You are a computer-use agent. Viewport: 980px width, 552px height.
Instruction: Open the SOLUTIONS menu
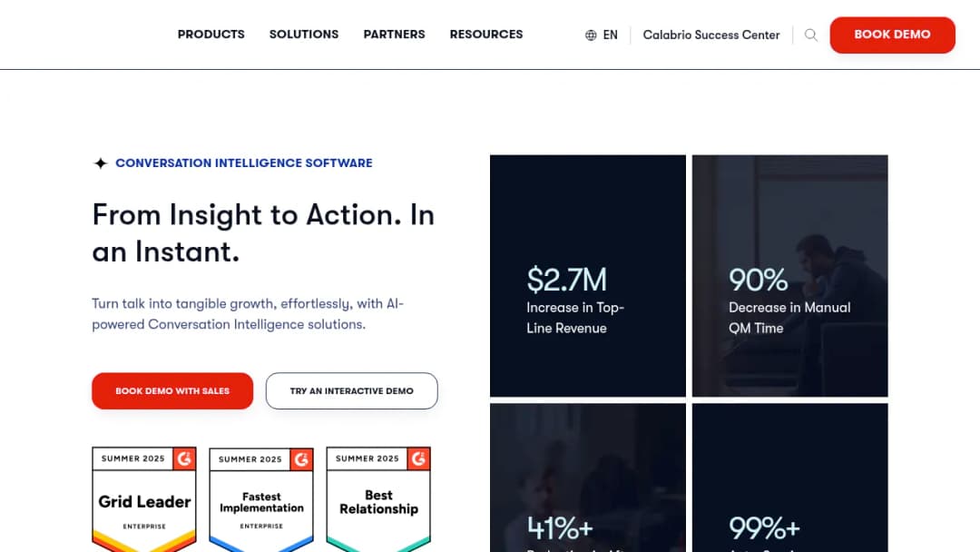click(x=304, y=34)
